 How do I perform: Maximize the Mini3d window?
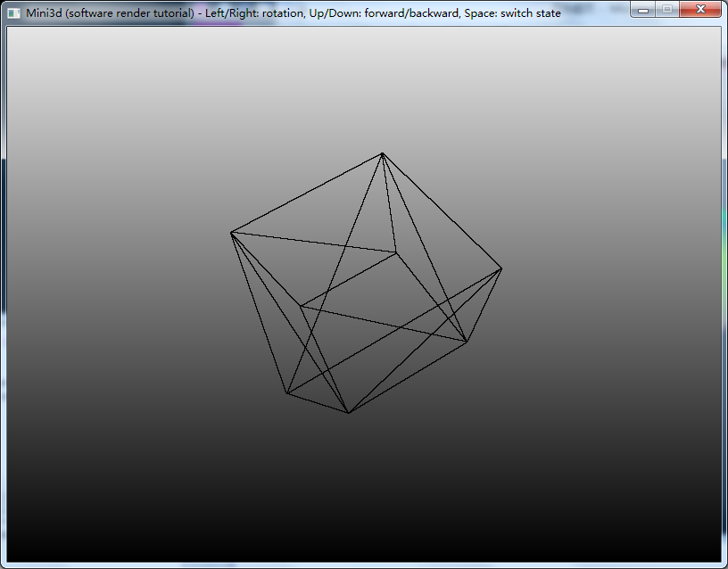(666, 10)
